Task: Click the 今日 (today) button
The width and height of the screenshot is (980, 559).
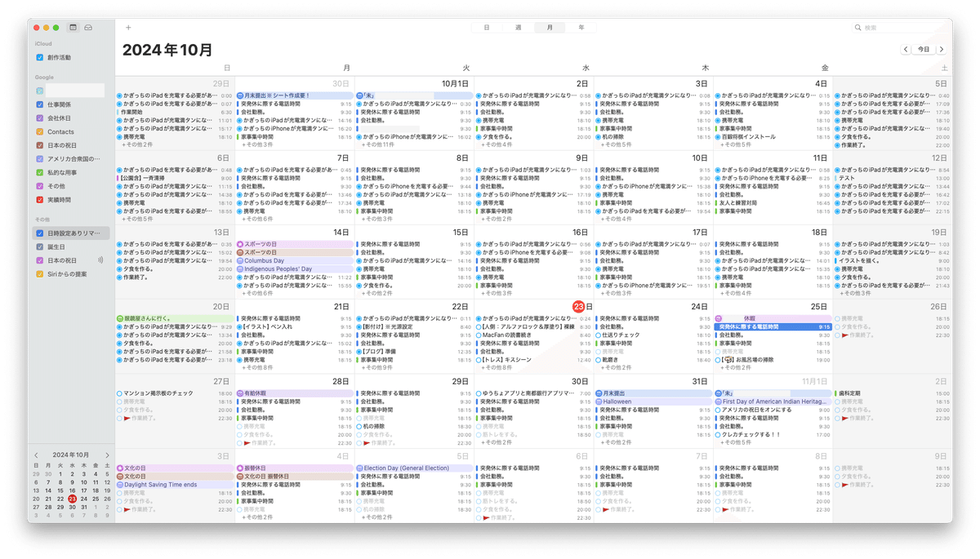Action: pyautogui.click(x=924, y=50)
